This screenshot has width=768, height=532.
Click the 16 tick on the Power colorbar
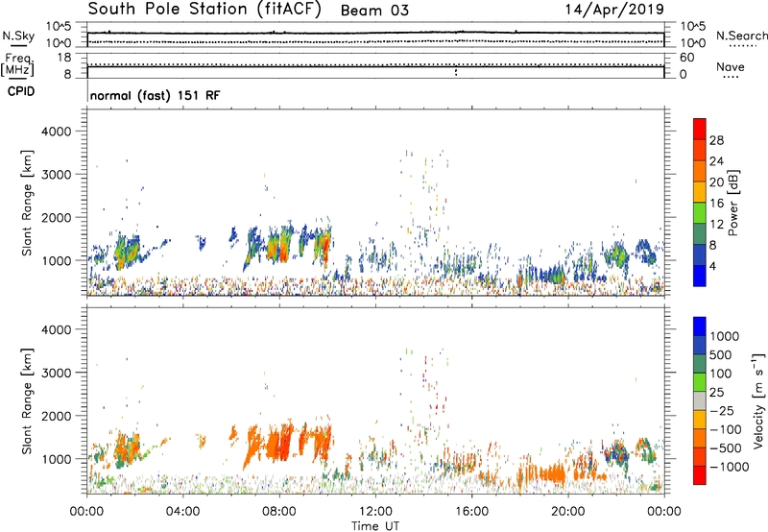point(716,204)
